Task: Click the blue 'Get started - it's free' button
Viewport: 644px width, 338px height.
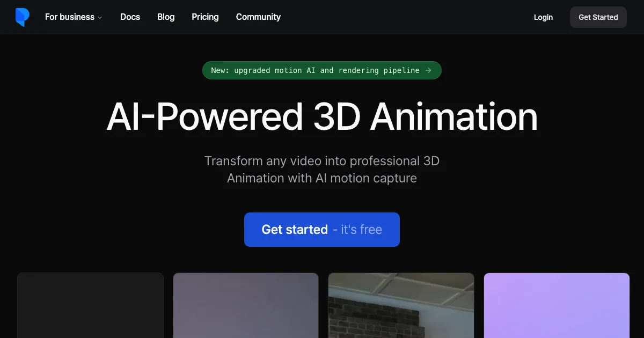Action: click(x=321, y=230)
